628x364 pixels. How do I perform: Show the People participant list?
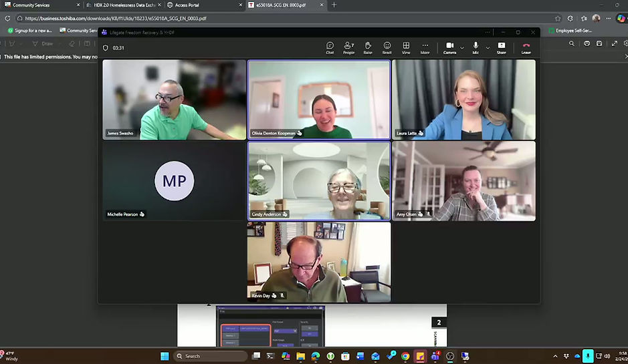pos(349,47)
